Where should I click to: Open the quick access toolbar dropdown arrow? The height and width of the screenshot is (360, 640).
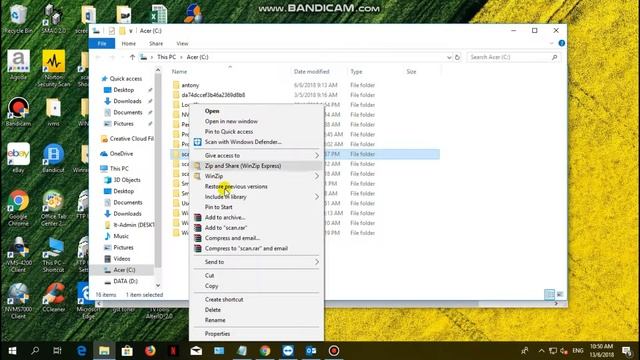click(131, 31)
